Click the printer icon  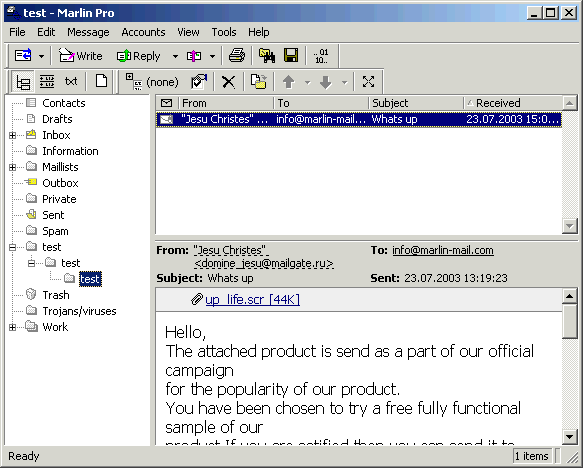pyautogui.click(x=237, y=56)
